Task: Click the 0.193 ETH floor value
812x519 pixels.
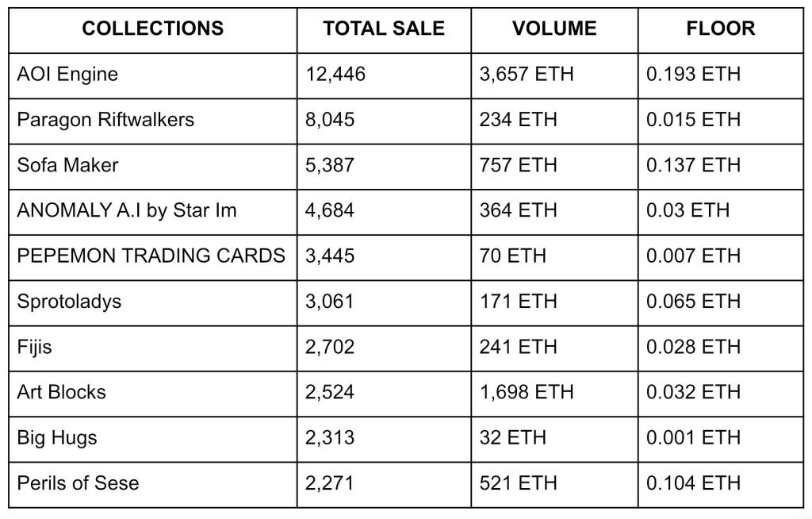Action: click(x=693, y=75)
